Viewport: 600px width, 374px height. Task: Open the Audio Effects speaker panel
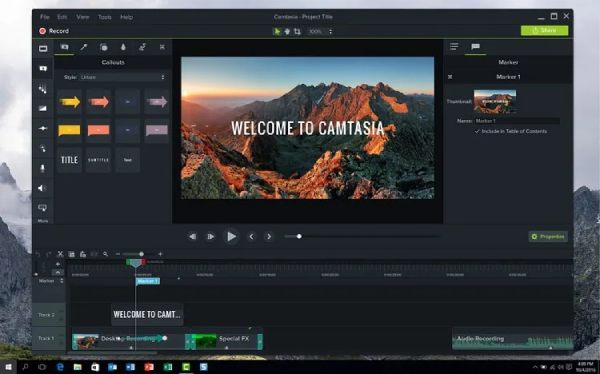(42, 188)
